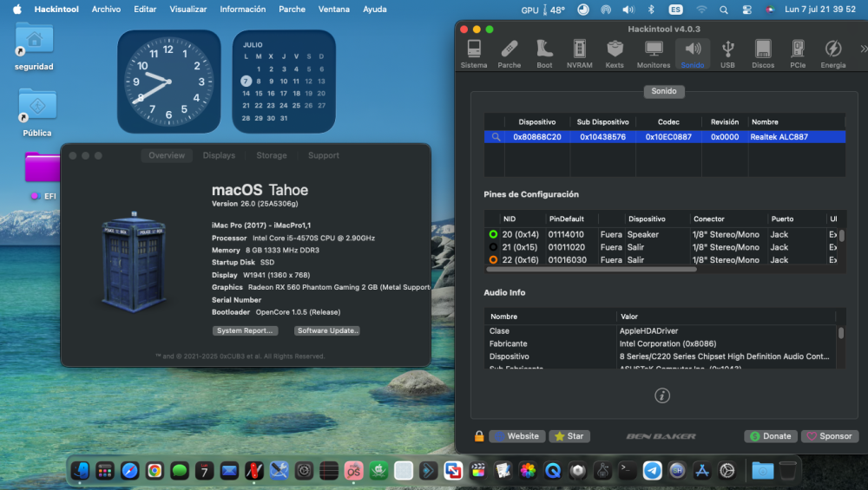The width and height of the screenshot is (868, 490).
Task: Open the Sistema tab in the Hackintool toolbar
Action: 474,54
